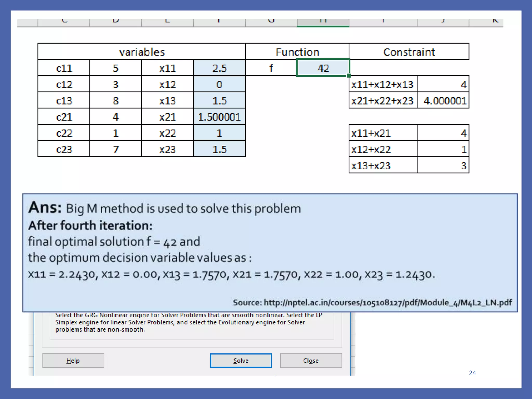Click the c11 cost value 5
Viewport: 532px width, 399px height.
[x=116, y=68]
